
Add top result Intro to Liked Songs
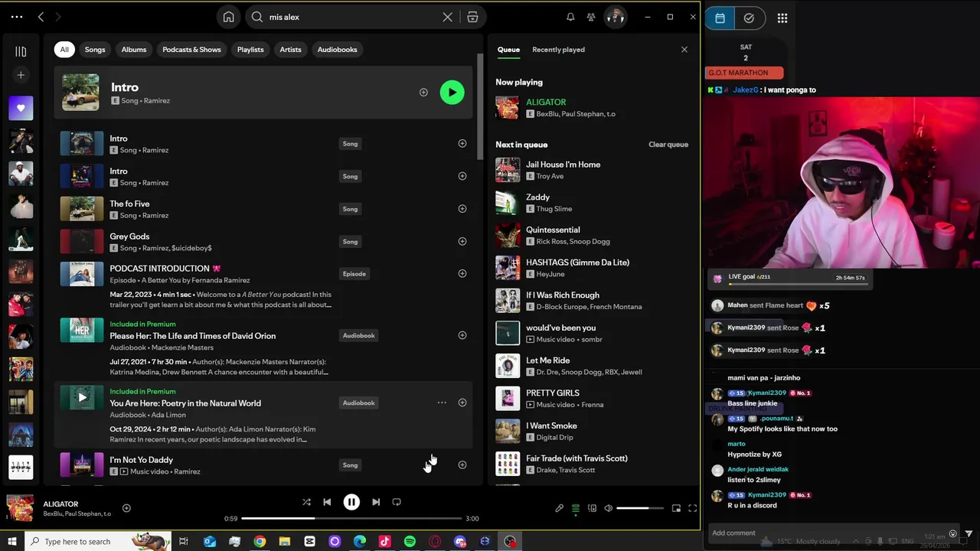[x=423, y=93]
